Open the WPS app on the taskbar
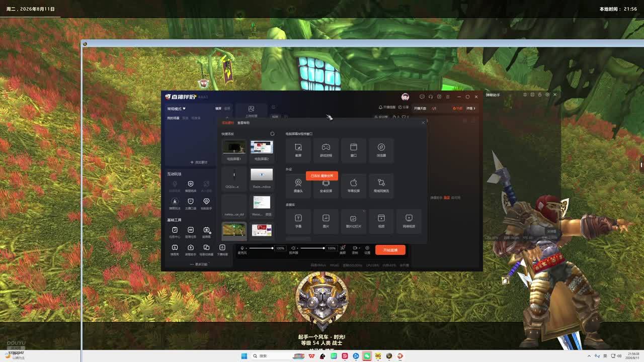644x362 pixels. (312, 356)
